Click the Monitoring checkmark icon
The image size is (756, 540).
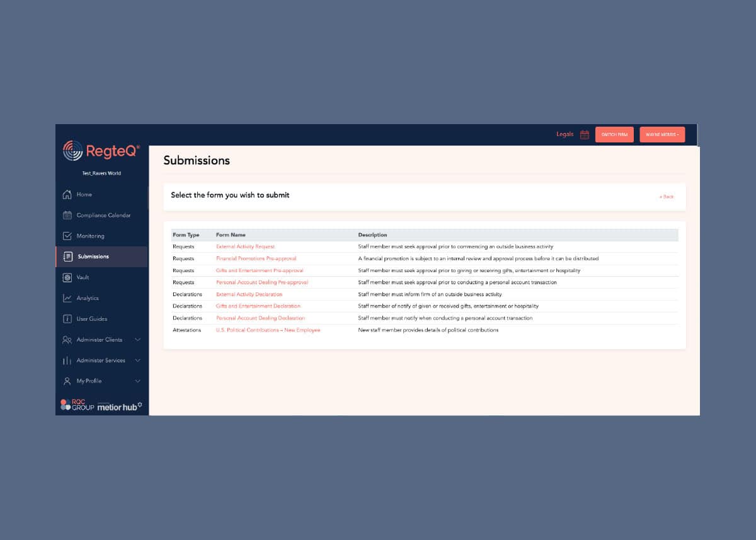point(67,235)
